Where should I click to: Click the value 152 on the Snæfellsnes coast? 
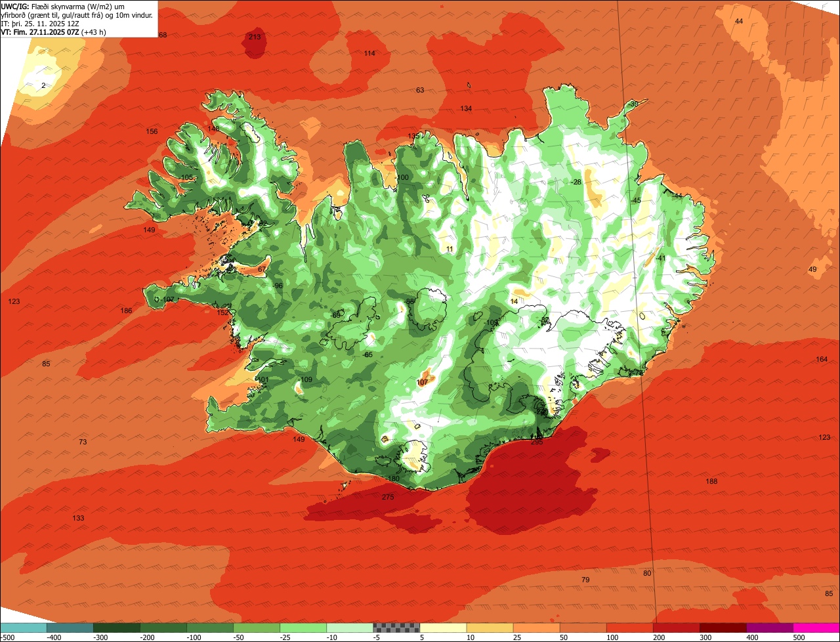223,312
